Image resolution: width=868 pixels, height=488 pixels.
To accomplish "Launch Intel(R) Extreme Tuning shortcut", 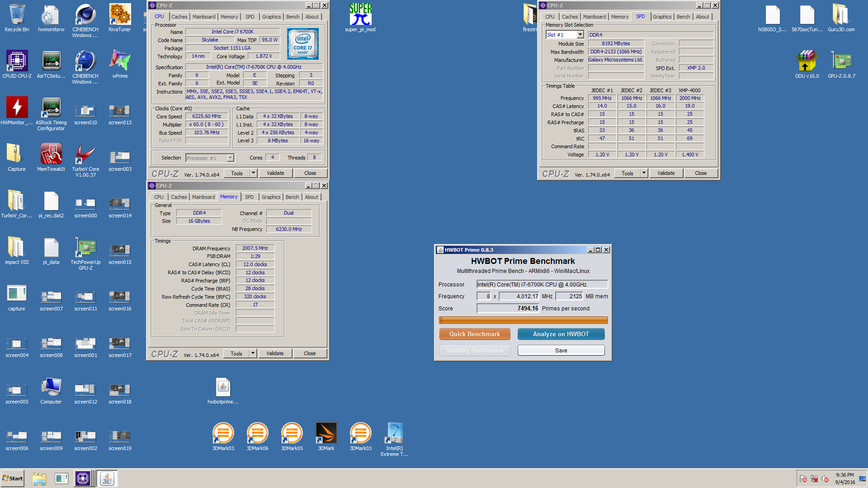I will [x=395, y=440].
